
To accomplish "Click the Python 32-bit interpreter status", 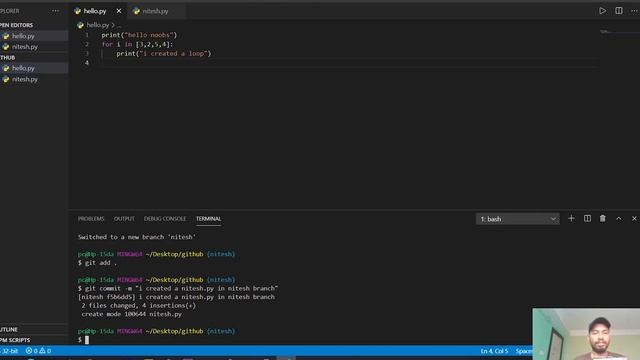I will click(x=9, y=351).
